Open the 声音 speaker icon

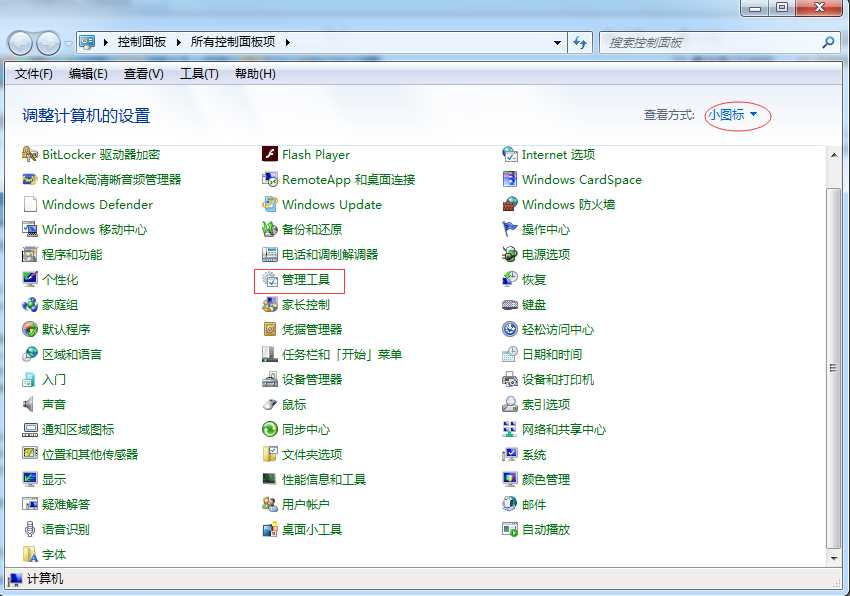[29, 404]
